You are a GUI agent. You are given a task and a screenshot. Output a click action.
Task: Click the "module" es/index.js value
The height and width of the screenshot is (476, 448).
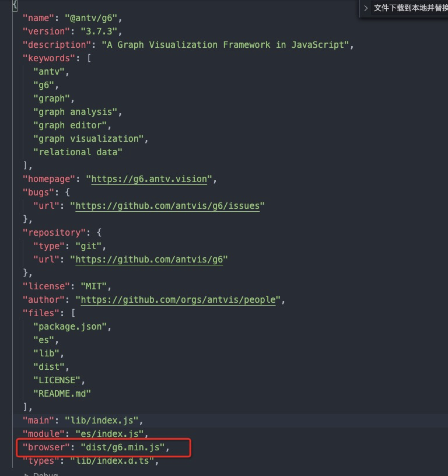[x=110, y=434]
